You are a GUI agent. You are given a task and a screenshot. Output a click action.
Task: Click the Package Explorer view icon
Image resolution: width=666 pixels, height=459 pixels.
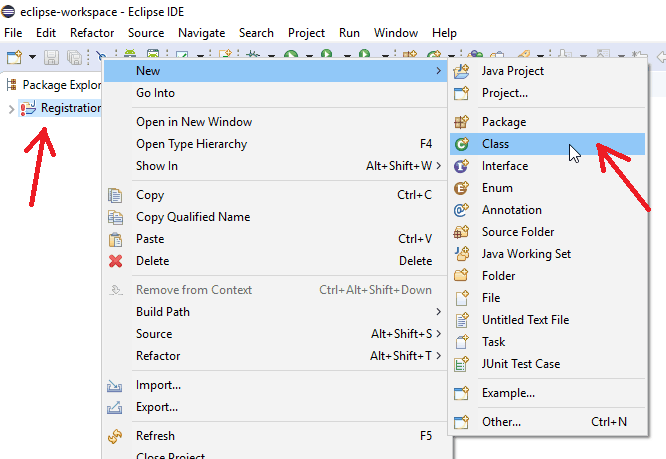tap(11, 84)
